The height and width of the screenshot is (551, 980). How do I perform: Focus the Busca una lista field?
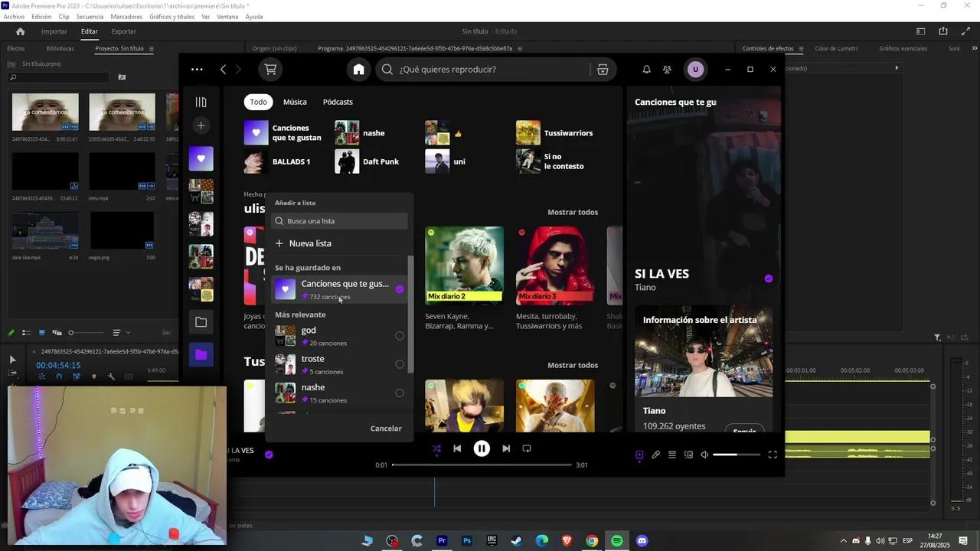pyautogui.click(x=339, y=221)
